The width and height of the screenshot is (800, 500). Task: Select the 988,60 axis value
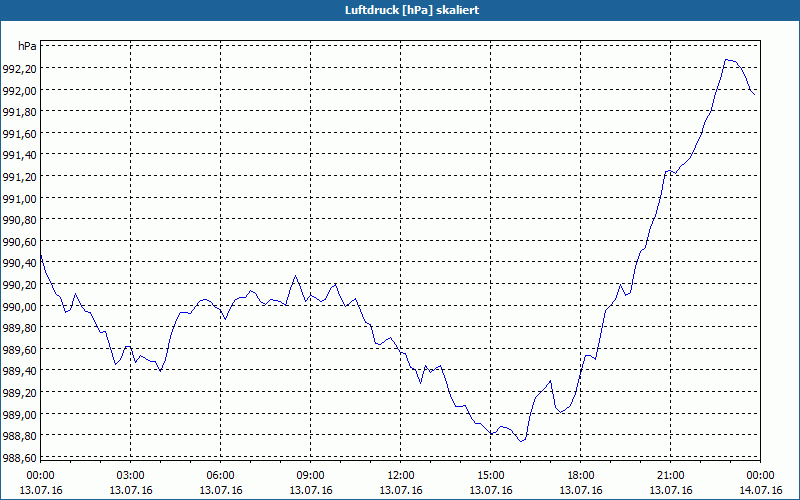click(x=20, y=458)
